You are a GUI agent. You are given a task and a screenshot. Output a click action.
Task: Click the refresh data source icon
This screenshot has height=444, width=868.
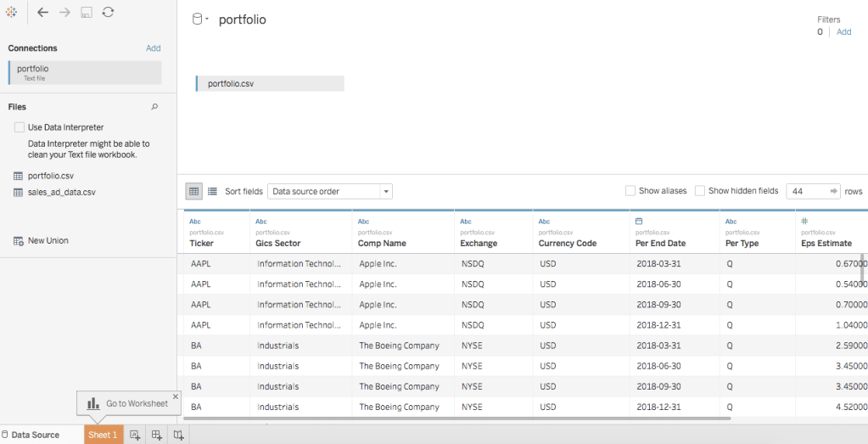tap(108, 13)
